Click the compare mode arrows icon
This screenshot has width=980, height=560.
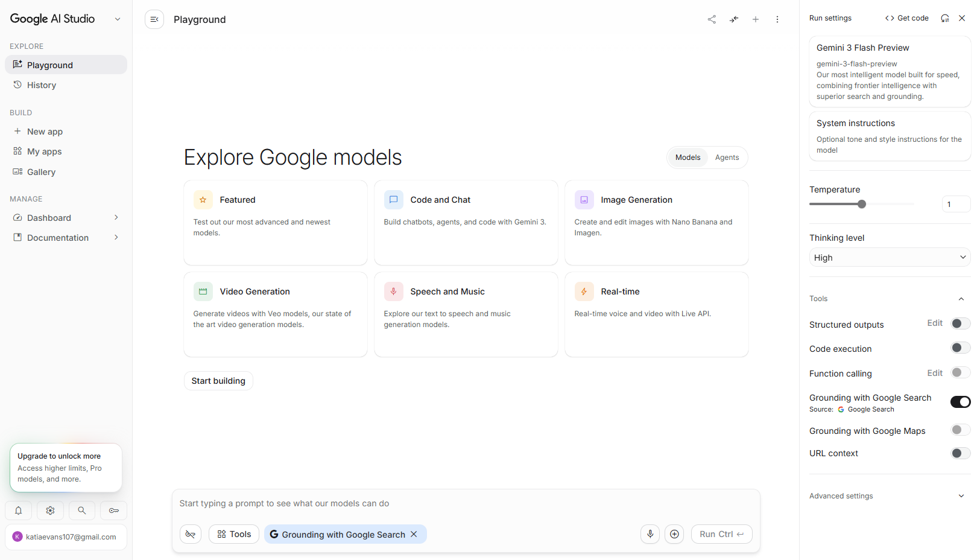pyautogui.click(x=734, y=19)
